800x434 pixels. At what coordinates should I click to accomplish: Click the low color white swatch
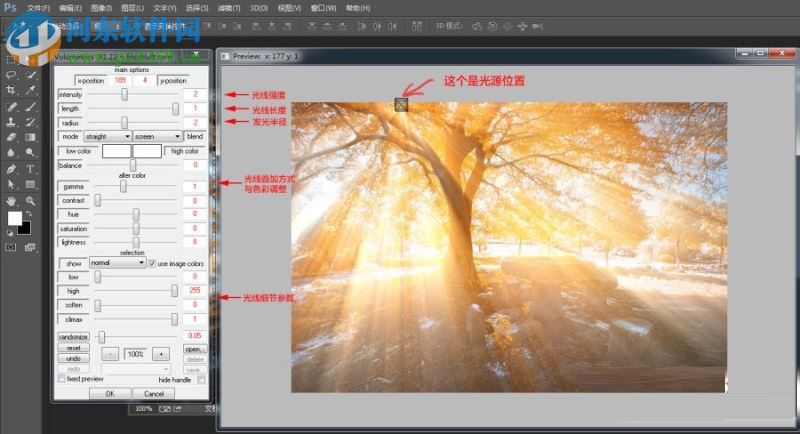(x=115, y=150)
